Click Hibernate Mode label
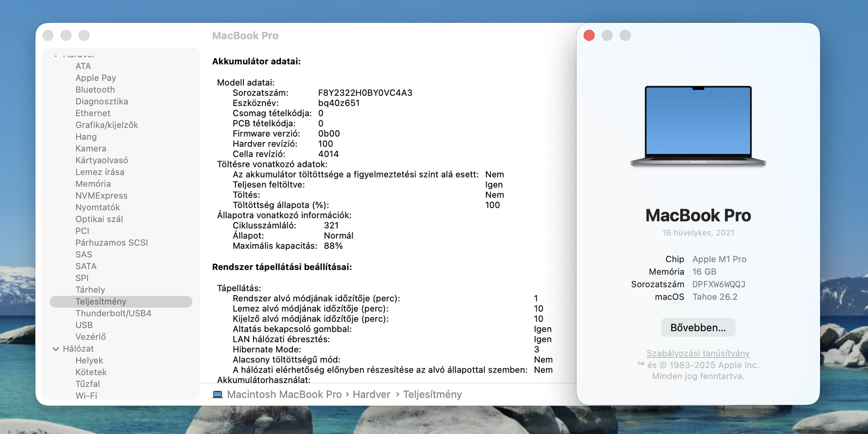The width and height of the screenshot is (868, 434). (267, 350)
